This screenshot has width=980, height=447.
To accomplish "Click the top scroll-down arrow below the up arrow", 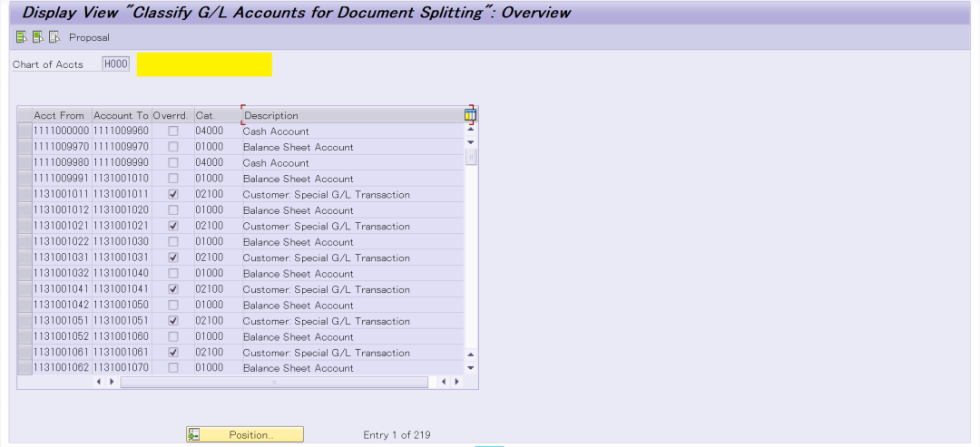I will tap(471, 142).
